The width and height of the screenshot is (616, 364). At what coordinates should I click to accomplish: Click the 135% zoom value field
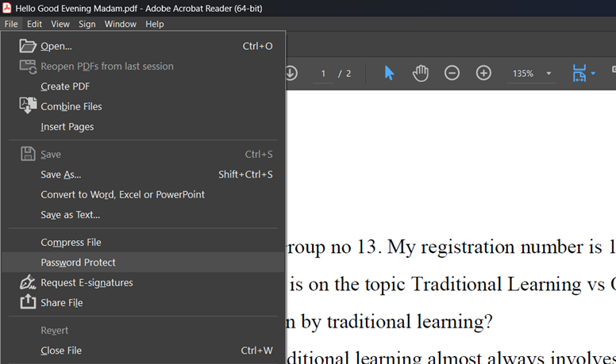pos(523,74)
